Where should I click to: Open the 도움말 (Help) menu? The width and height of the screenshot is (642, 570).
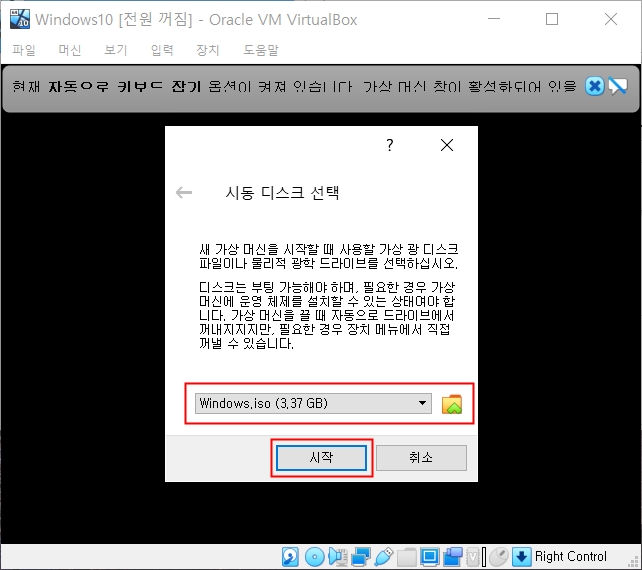[261, 50]
